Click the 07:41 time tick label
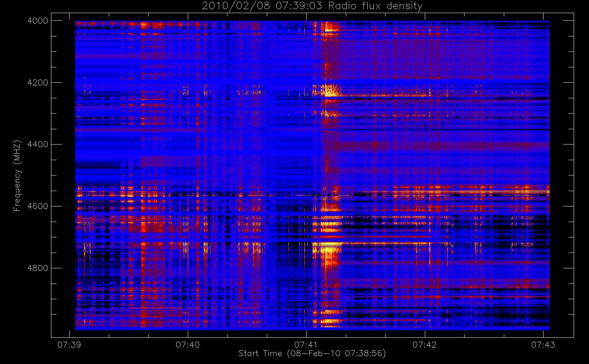 (306, 345)
